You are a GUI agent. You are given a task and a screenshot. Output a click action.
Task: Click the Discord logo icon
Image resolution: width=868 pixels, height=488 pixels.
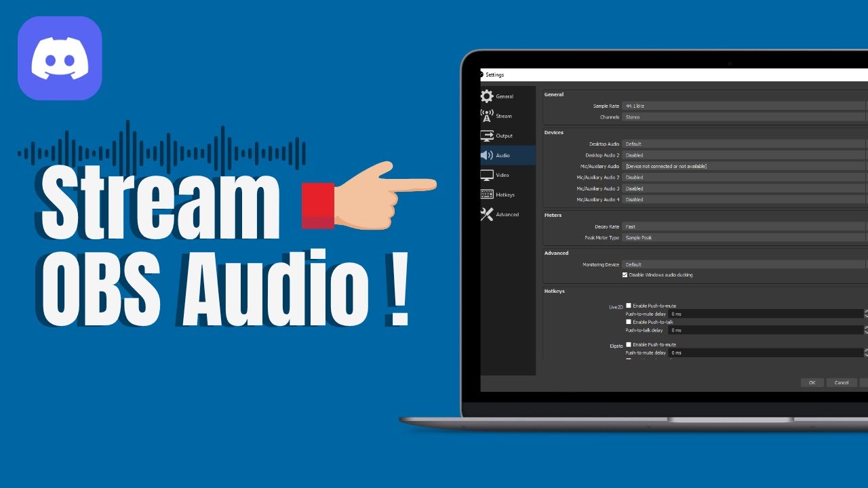tap(60, 58)
